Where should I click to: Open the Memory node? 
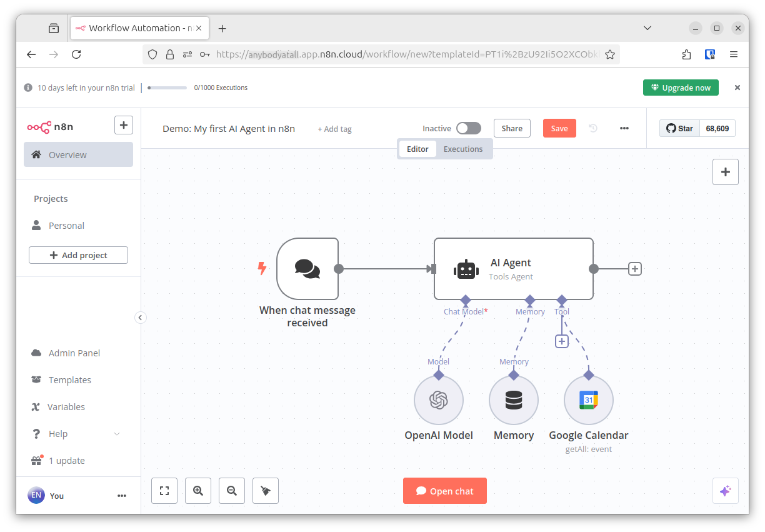tap(514, 400)
